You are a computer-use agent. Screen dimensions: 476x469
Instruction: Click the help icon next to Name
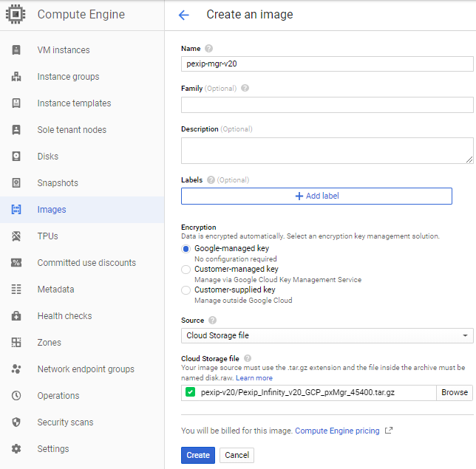tap(210, 49)
